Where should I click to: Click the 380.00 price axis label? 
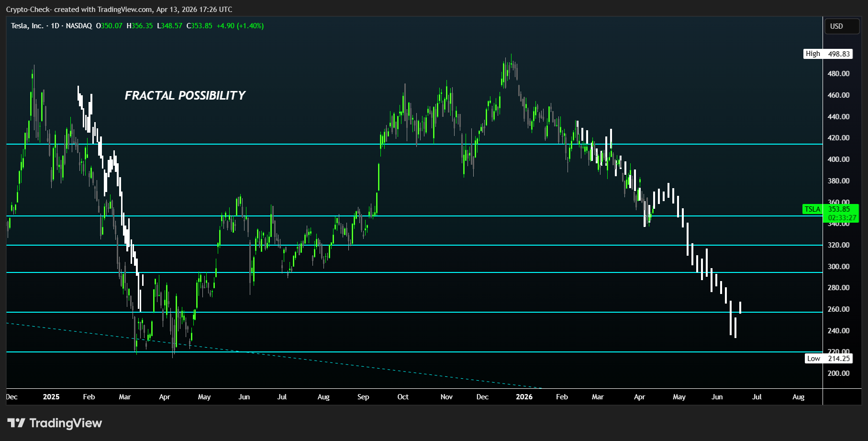(839, 181)
